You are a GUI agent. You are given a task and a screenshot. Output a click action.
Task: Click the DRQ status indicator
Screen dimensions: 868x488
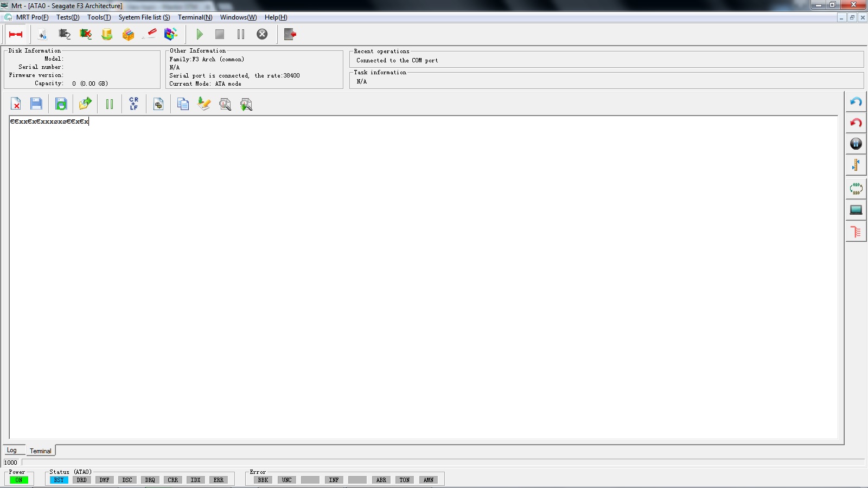click(150, 480)
